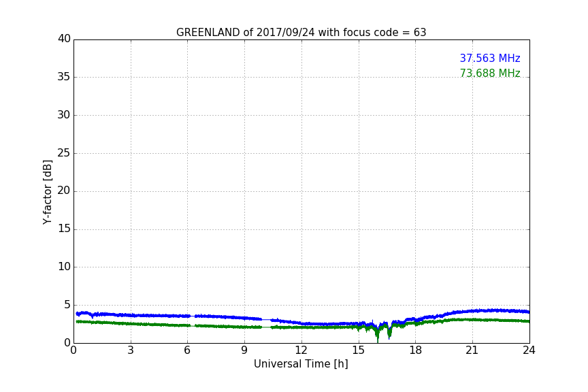Click the y-axis tick value 25
Image resolution: width=588 pixels, height=392 pixels.
click(64, 152)
